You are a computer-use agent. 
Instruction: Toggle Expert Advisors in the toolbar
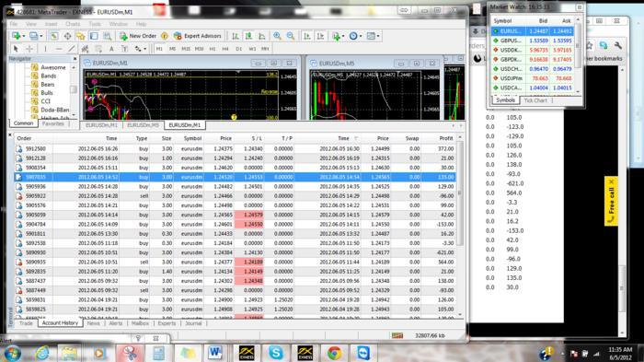click(x=198, y=36)
